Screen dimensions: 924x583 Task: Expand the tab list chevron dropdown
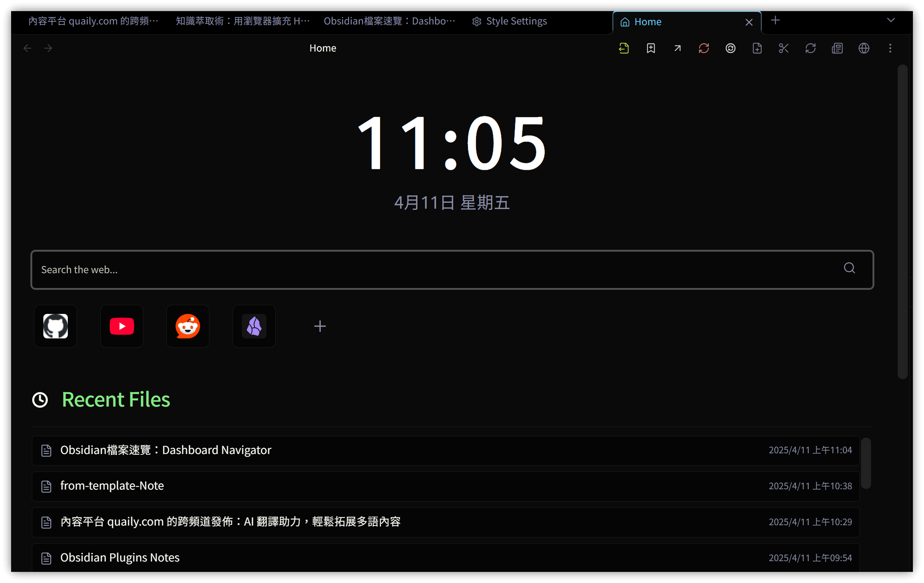point(891,20)
